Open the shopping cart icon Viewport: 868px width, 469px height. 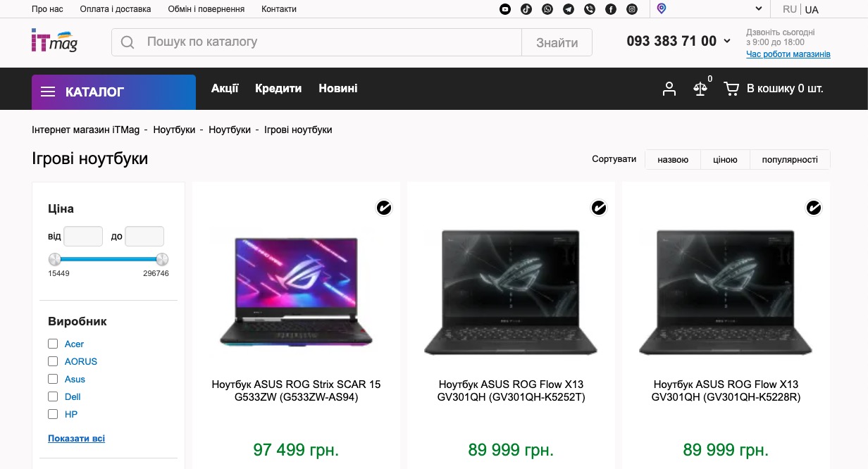click(x=731, y=89)
